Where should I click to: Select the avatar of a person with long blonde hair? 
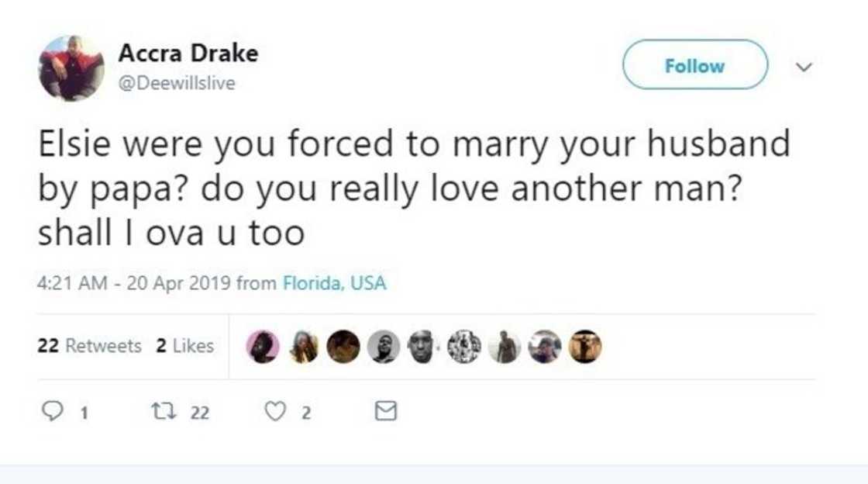[303, 347]
